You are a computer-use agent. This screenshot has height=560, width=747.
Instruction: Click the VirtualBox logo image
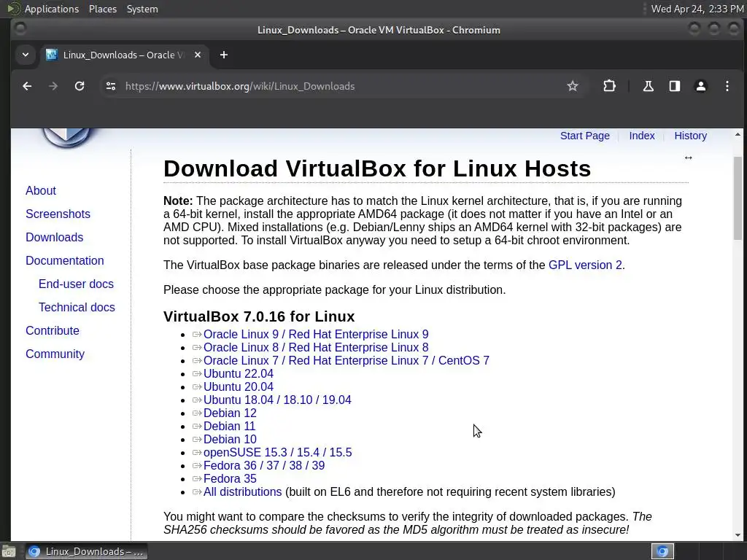point(66,136)
